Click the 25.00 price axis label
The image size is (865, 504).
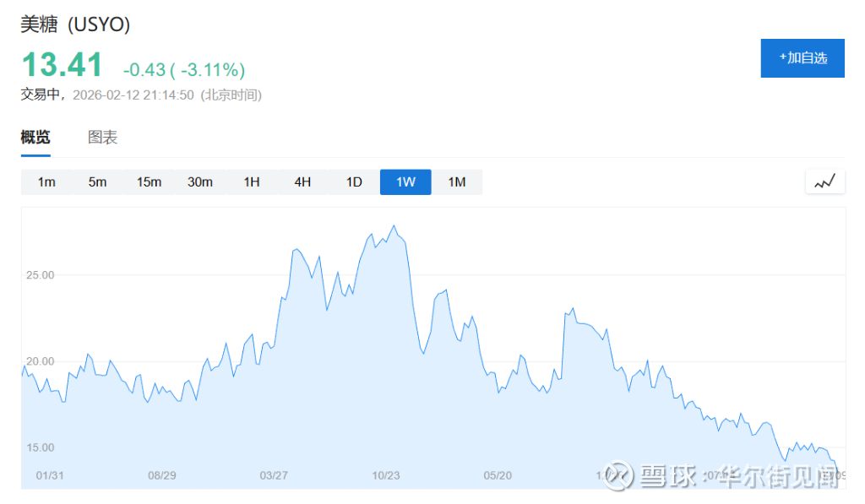tap(40, 275)
